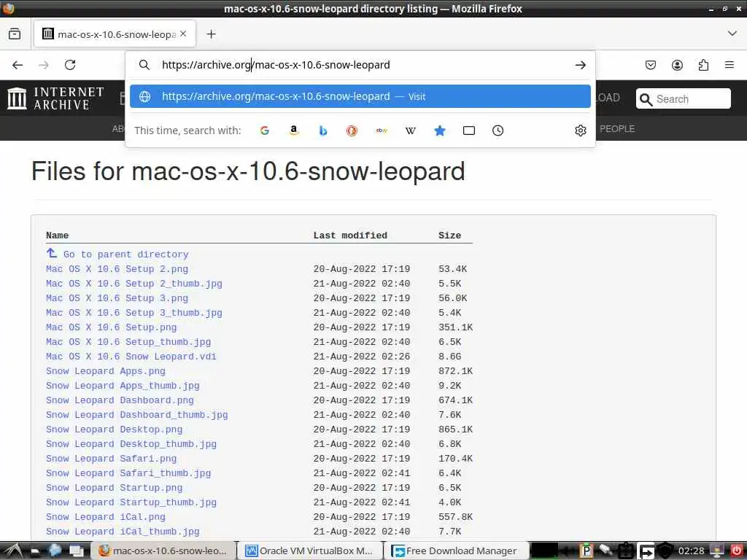Reload the current page
Image resolution: width=747 pixels, height=560 pixels.
pyautogui.click(x=70, y=65)
